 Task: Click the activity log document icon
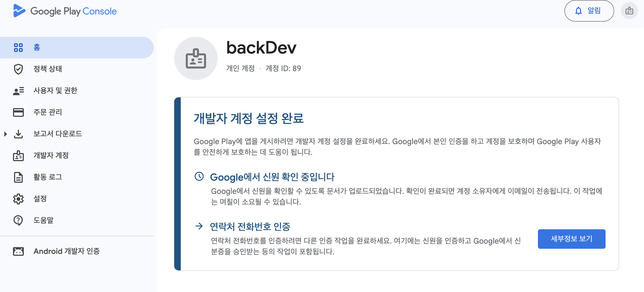[18, 177]
